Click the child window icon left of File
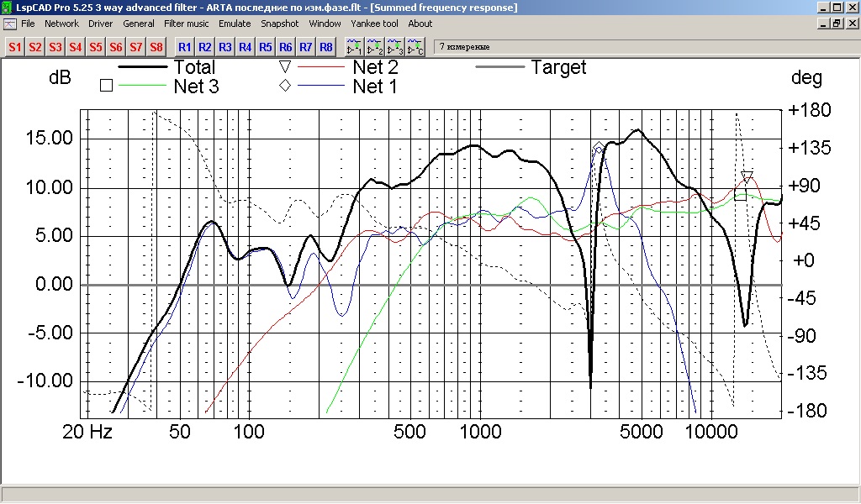The height and width of the screenshot is (504, 861). (x=9, y=24)
